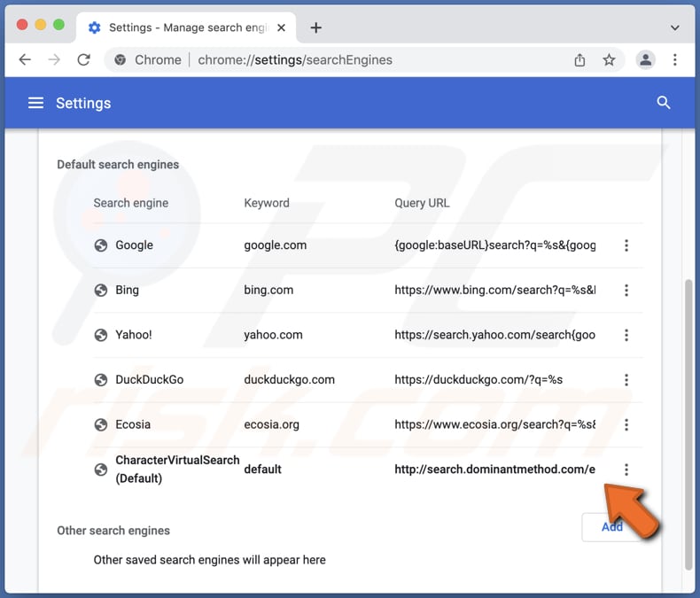Image resolution: width=700 pixels, height=598 pixels.
Task: Open the Settings hamburger menu
Action: click(36, 103)
